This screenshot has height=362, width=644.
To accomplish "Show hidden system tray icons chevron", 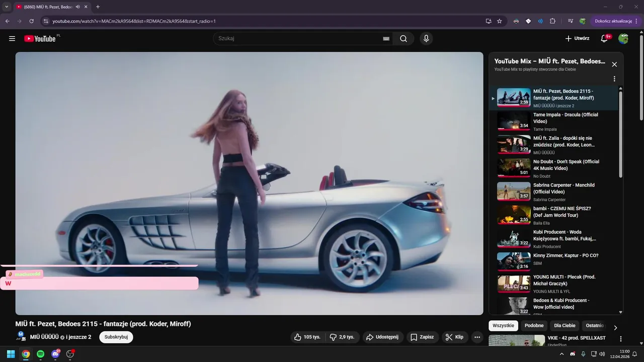I will tap(562, 354).
